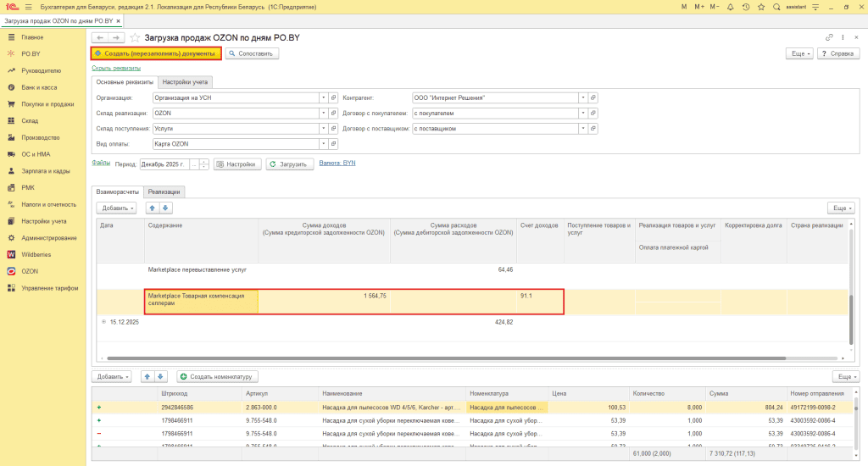The height and width of the screenshot is (466, 868).
Task: Move settlements row up
Action: point(153,208)
